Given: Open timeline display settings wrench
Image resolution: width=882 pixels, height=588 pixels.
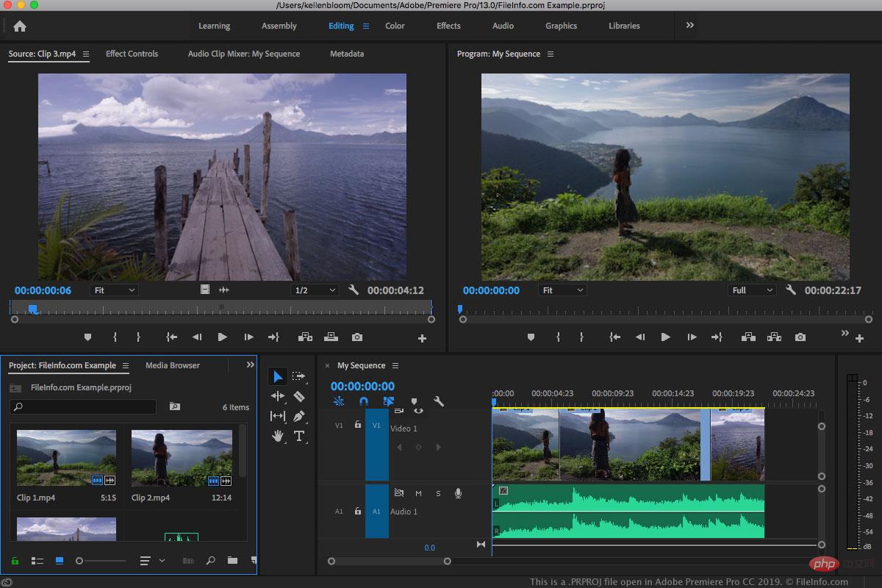Looking at the screenshot, I should point(439,401).
